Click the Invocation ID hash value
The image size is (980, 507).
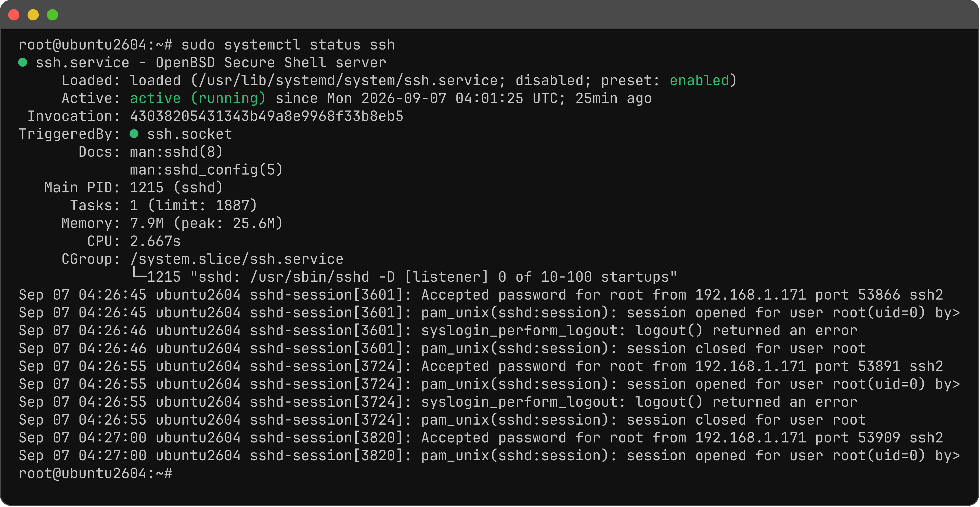pyautogui.click(x=266, y=116)
